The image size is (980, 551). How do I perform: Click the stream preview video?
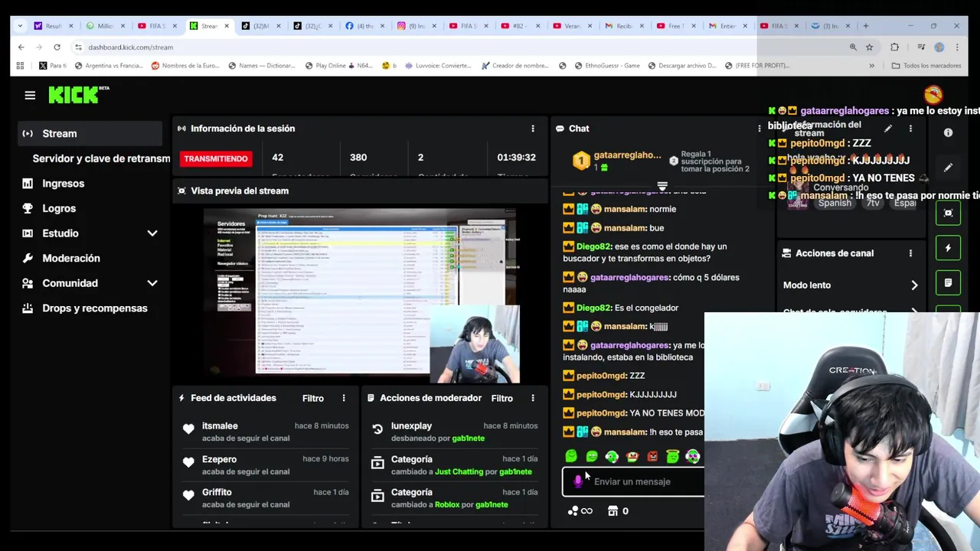click(x=362, y=295)
